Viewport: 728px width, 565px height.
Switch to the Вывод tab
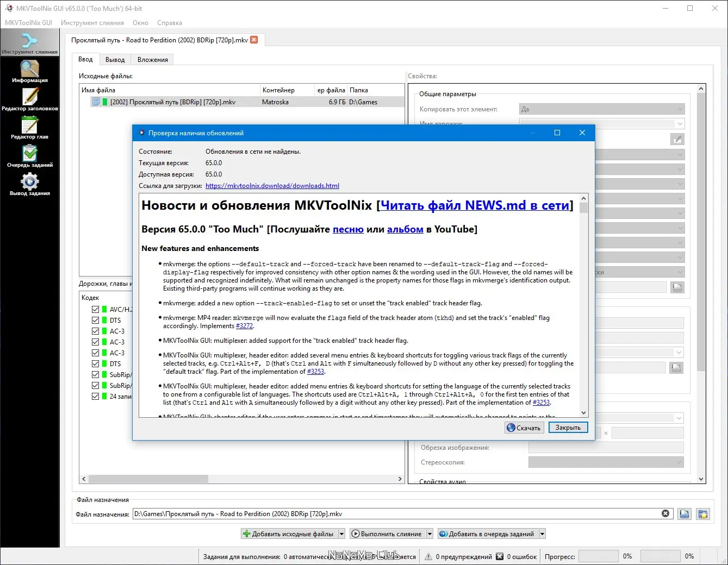coord(115,60)
